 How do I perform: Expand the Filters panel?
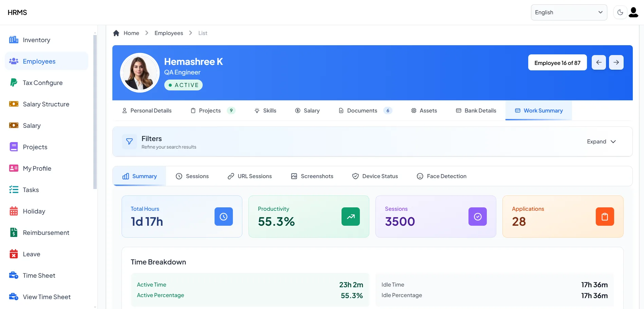601,142
